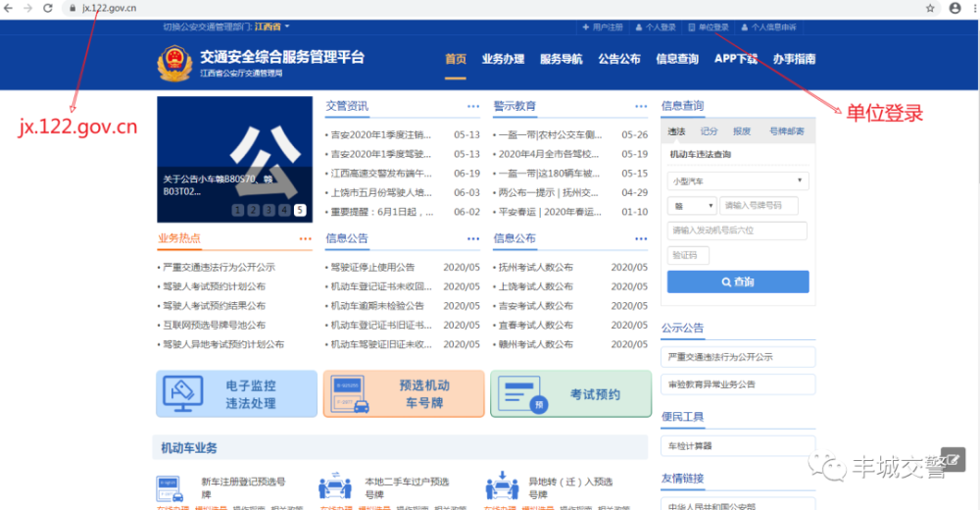The image size is (980, 510).
Task: Open 公告公布 navigation menu
Action: [619, 59]
